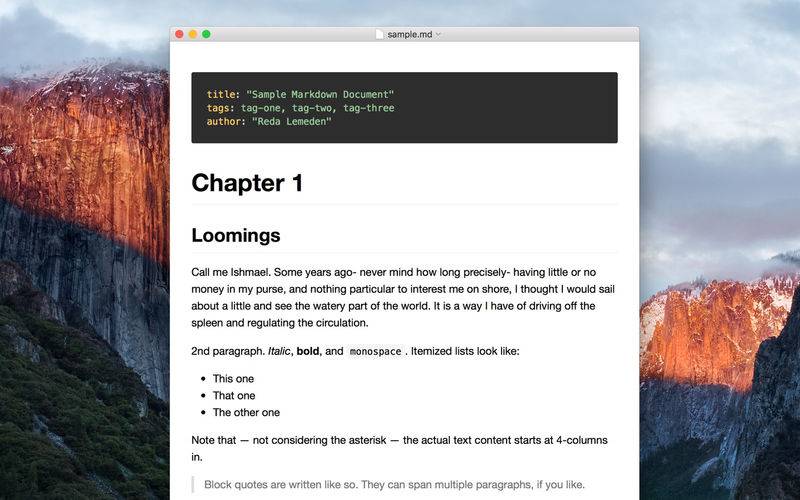This screenshot has width=800, height=500.
Task: Click the title line in the front matter block
Action: click(x=300, y=94)
